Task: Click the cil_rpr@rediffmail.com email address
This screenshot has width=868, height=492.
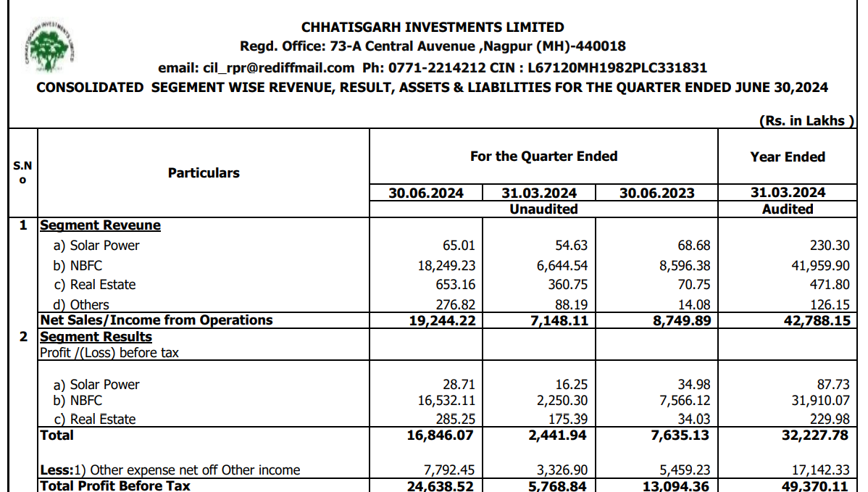Action: click(277, 68)
